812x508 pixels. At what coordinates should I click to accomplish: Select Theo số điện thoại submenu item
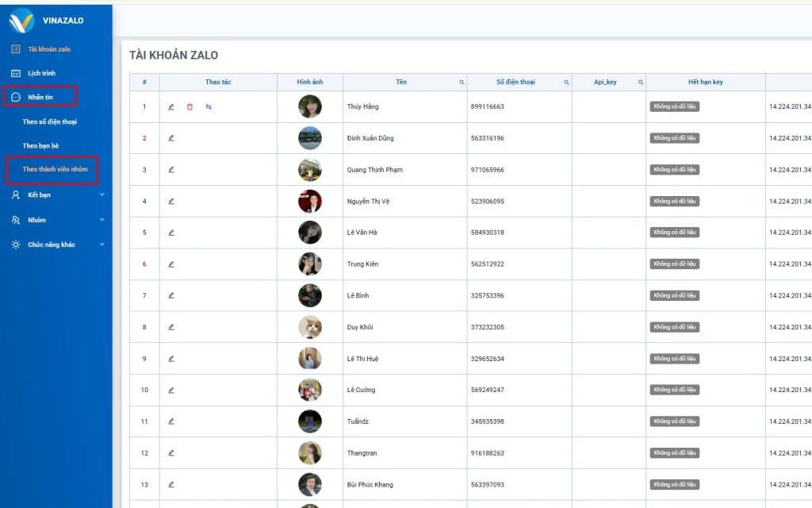[x=49, y=121]
